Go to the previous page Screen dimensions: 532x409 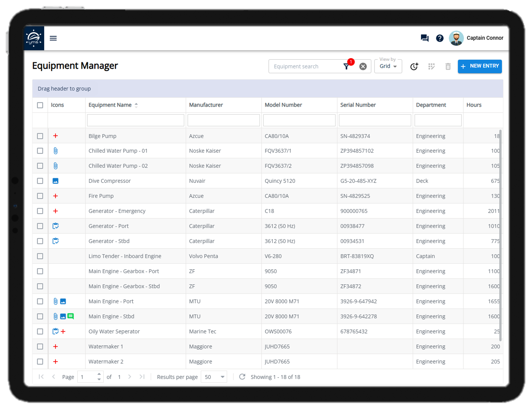54,377
